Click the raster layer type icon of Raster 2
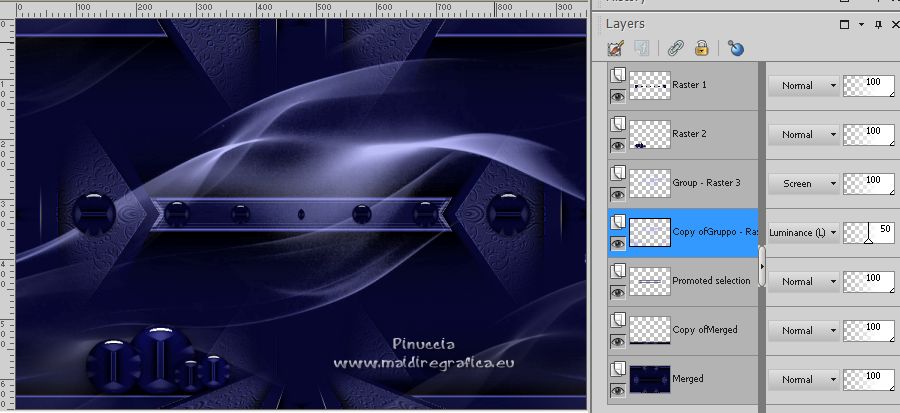 click(x=618, y=124)
